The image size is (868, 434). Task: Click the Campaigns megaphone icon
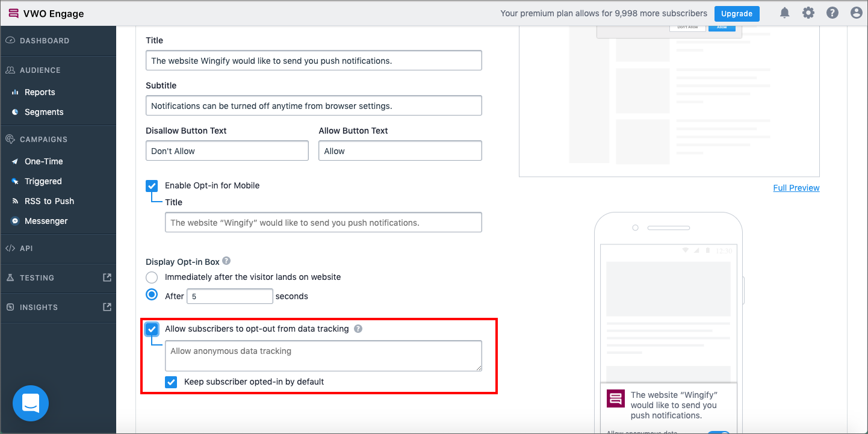tap(10, 139)
